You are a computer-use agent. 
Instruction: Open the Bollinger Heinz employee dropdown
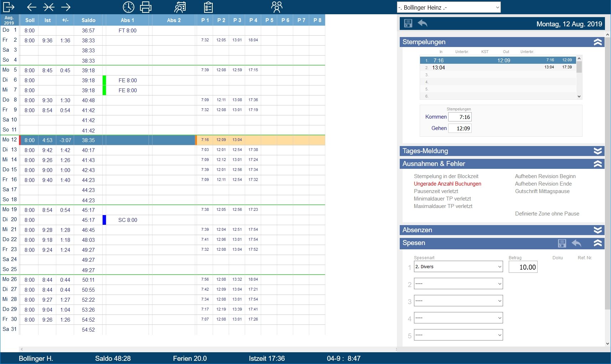(x=449, y=7)
